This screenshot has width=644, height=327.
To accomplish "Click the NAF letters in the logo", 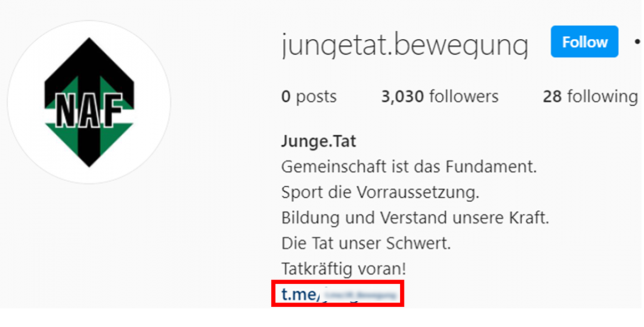I will click(89, 110).
